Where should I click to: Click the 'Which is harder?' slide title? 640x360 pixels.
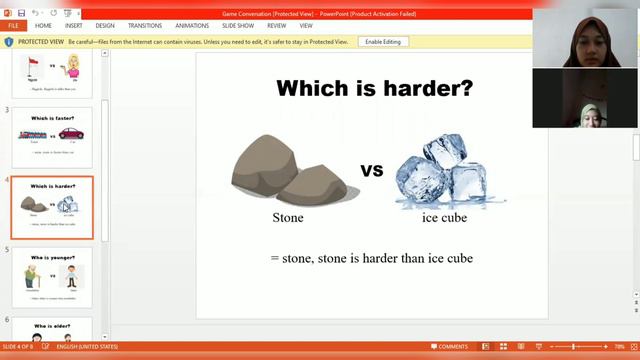[x=375, y=88]
